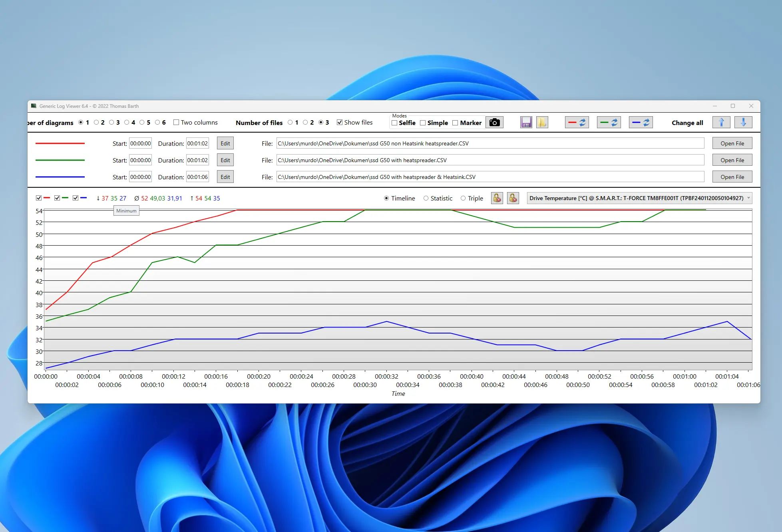782x532 pixels.
Task: Click the yellow folder icon in toolbar
Action: 542,123
